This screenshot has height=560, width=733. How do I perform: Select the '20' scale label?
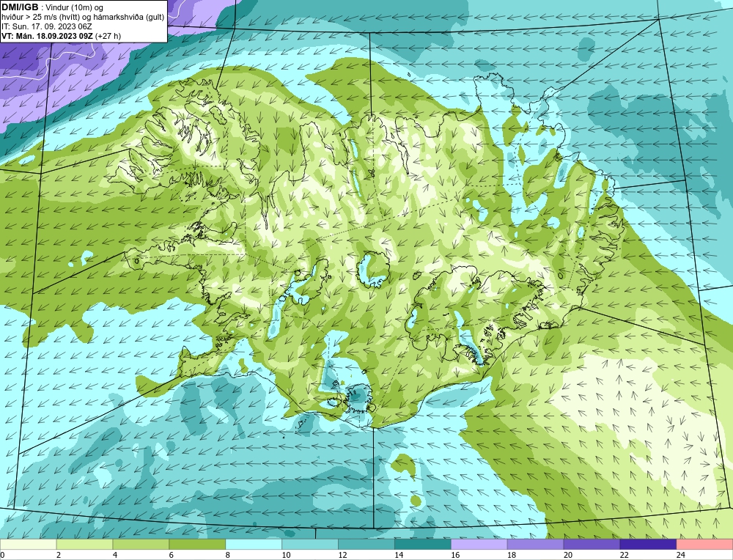pyautogui.click(x=568, y=555)
